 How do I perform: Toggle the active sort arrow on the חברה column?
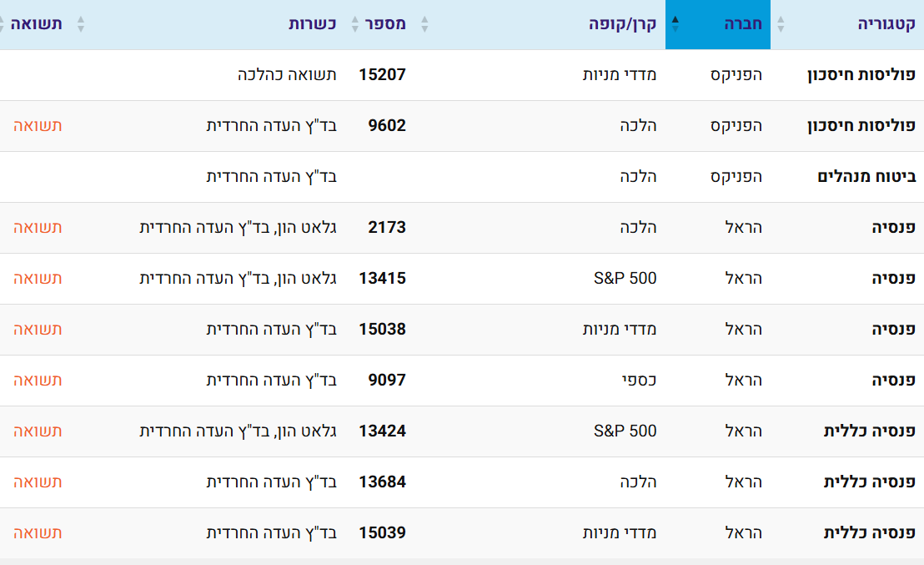click(x=675, y=24)
